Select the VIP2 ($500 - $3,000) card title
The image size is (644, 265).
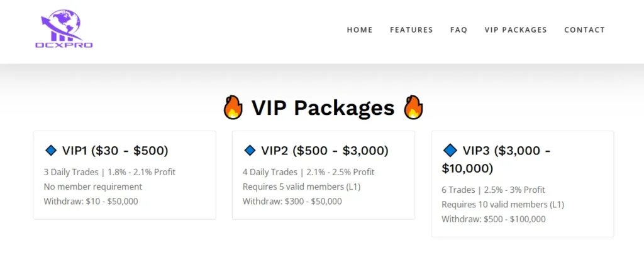point(325,151)
